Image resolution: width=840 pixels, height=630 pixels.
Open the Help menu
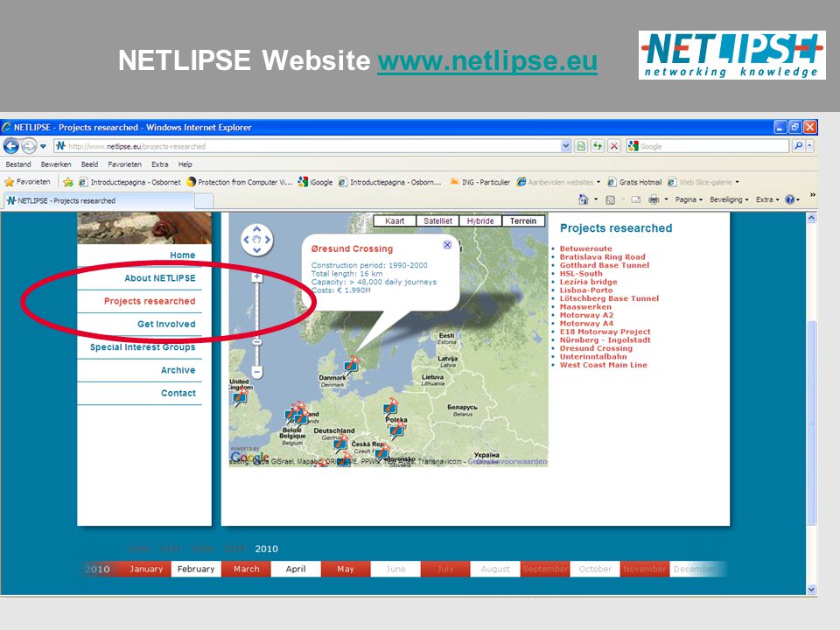[x=185, y=164]
